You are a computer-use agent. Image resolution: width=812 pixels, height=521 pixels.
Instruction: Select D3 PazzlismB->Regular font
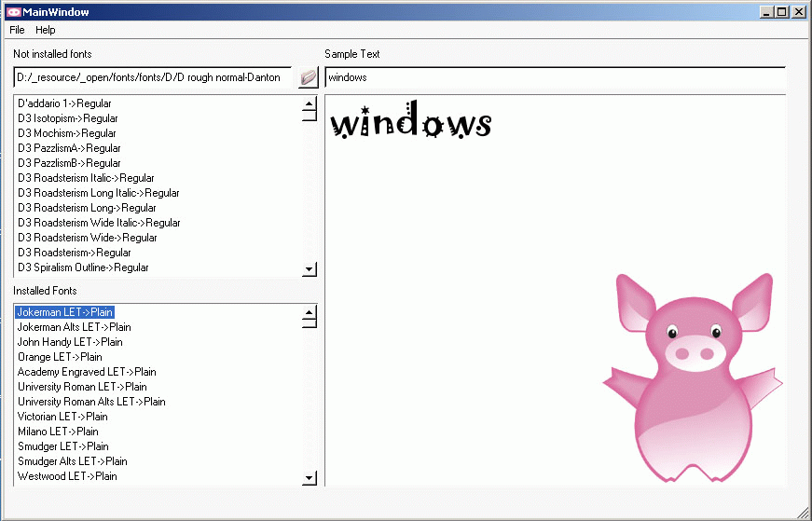coord(69,163)
